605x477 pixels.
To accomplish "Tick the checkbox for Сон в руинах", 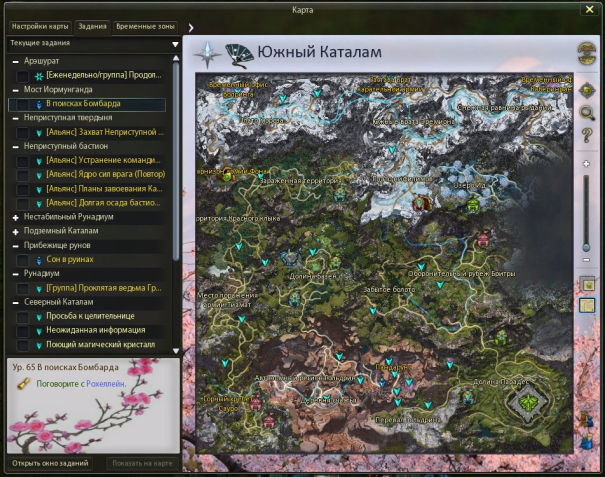I will point(22,259).
